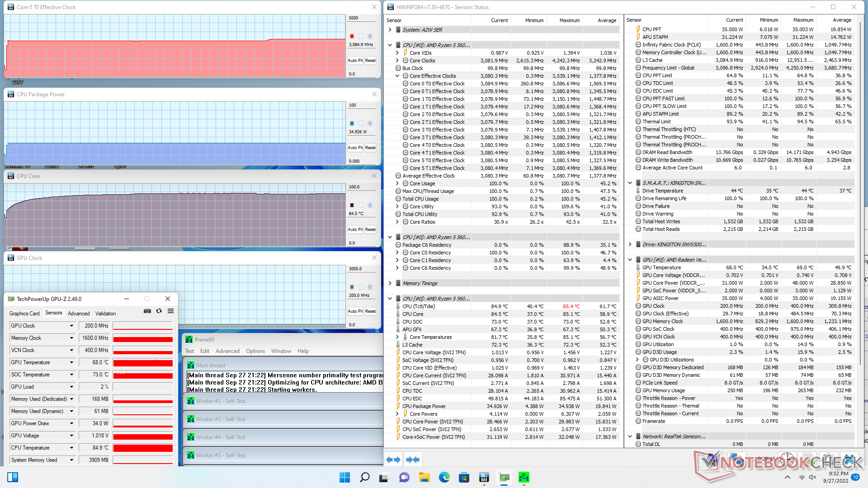Open the Windows Start menu

coord(344,477)
